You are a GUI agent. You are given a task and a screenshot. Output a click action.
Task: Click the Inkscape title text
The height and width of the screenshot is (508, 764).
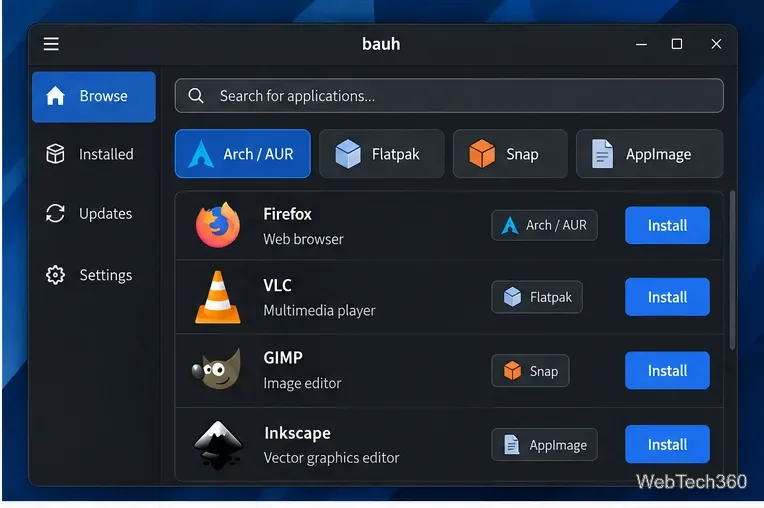click(x=297, y=433)
